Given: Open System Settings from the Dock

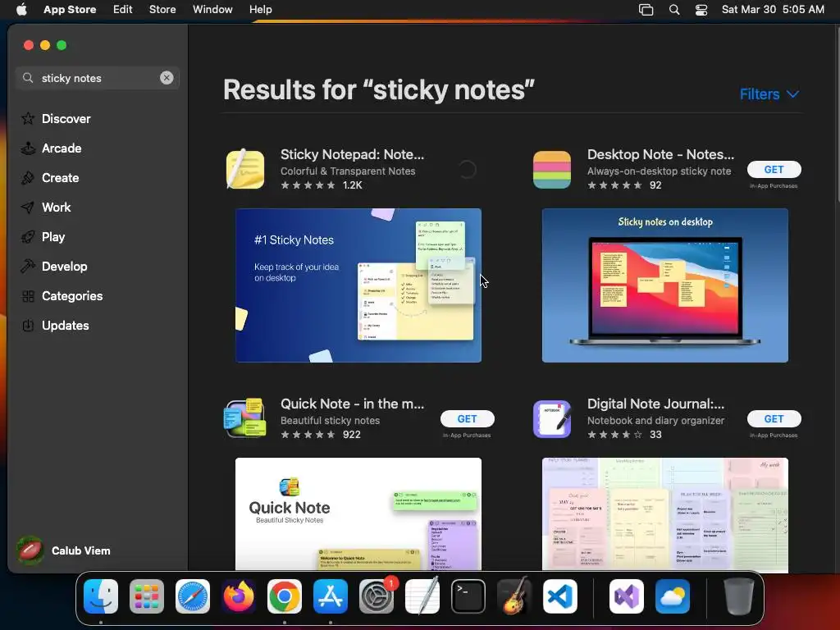Looking at the screenshot, I should tap(377, 596).
